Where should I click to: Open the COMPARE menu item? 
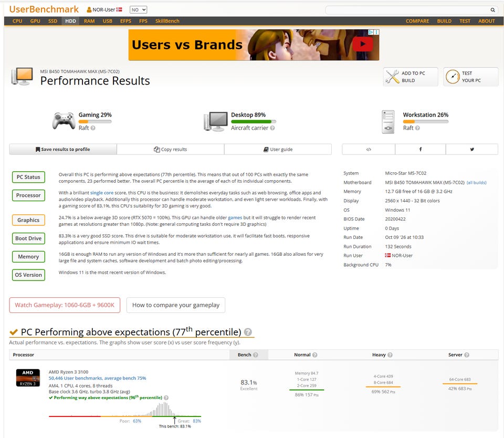pyautogui.click(x=417, y=21)
